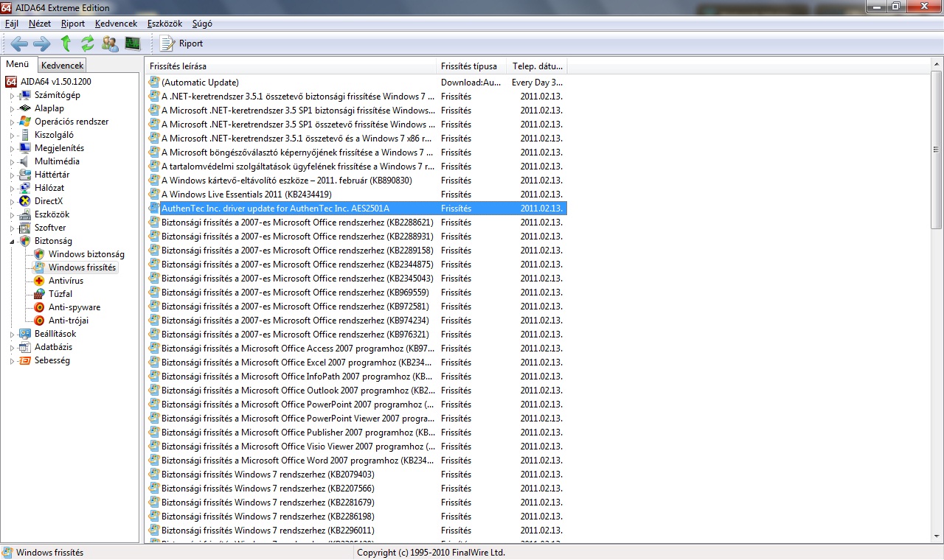The width and height of the screenshot is (944, 560).
Task: Collapse the Biztonság tree node
Action: pos(12,242)
